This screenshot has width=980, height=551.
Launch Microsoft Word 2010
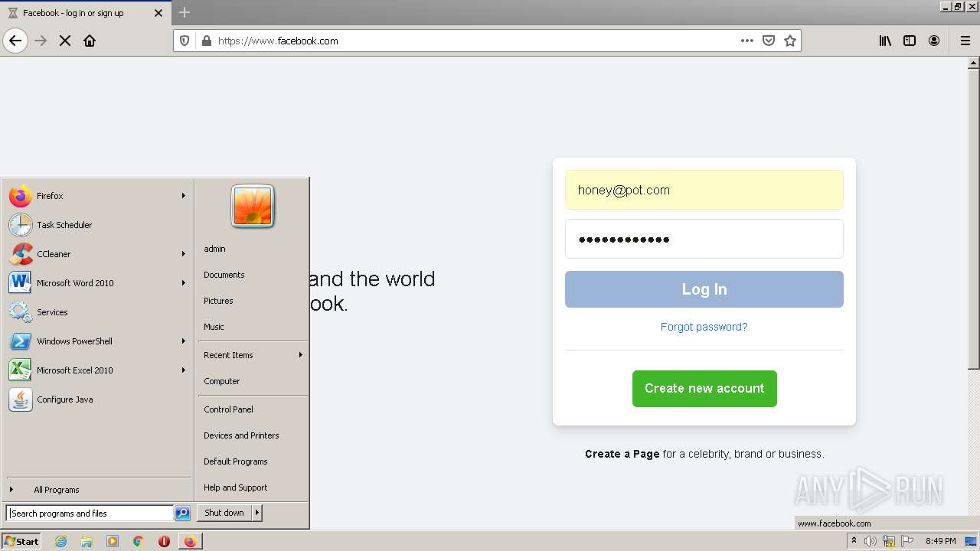click(97, 283)
